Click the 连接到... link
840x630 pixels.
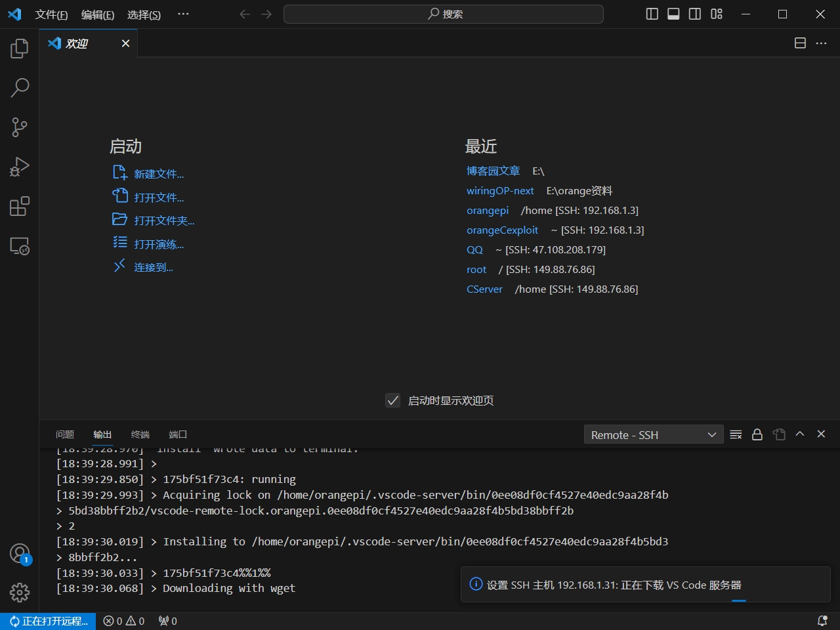click(154, 267)
